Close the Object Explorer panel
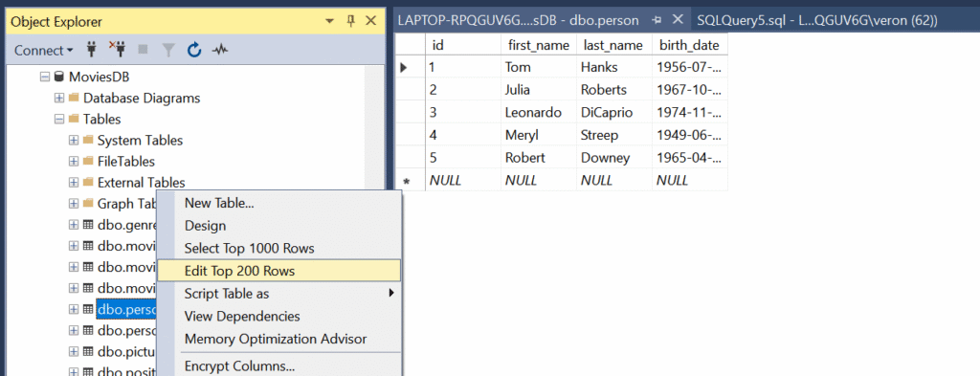 coord(370,21)
